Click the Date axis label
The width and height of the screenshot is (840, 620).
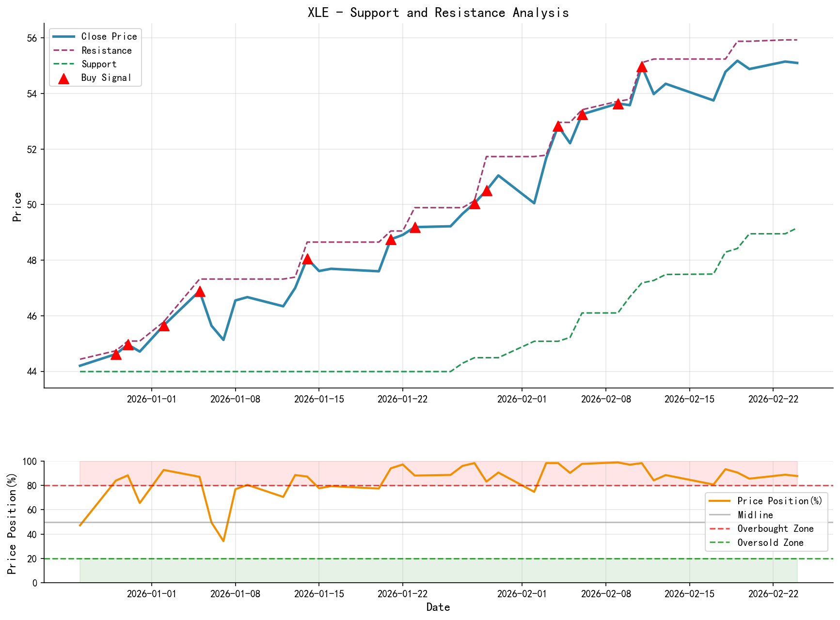438,606
